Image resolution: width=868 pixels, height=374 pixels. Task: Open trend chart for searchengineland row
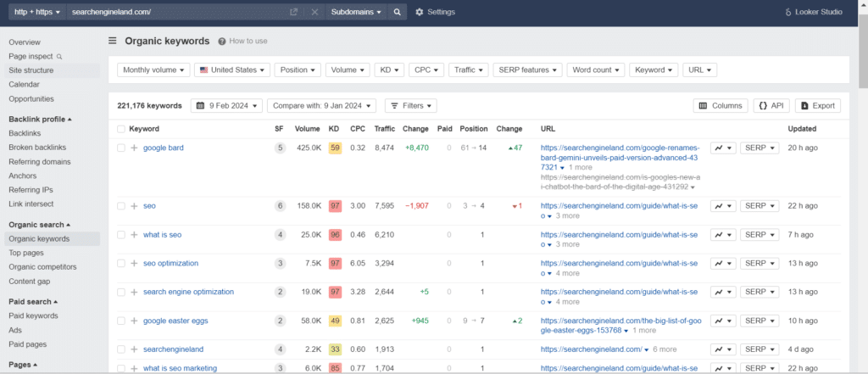[x=723, y=349]
